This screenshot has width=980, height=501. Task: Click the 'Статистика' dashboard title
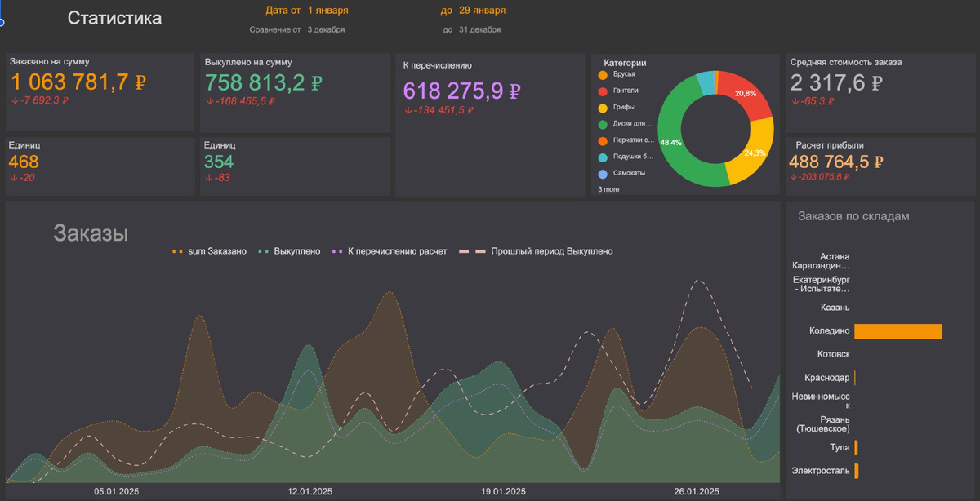[x=114, y=18]
